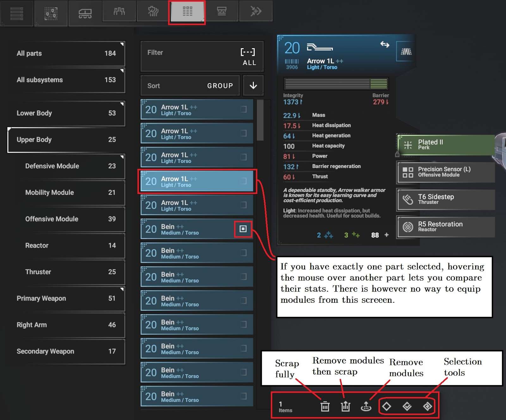
Task: Click the striped icon beside Arrow 1L header
Action: [x=406, y=52]
